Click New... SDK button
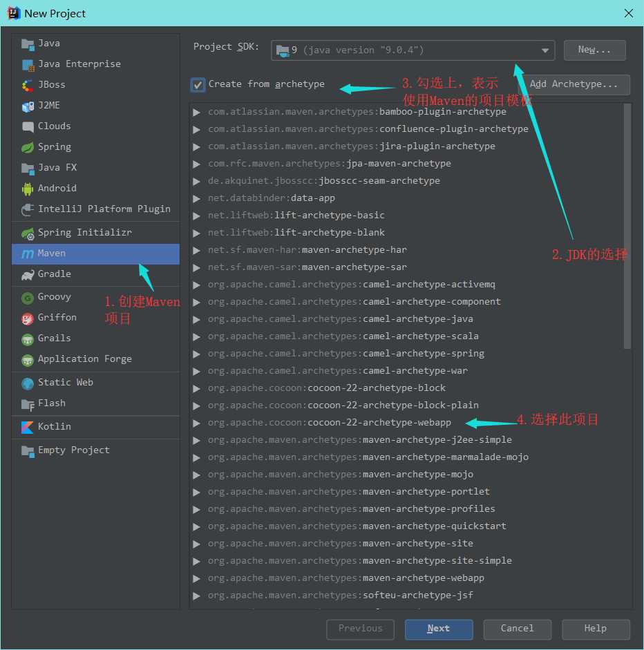This screenshot has height=650, width=644. pos(594,50)
